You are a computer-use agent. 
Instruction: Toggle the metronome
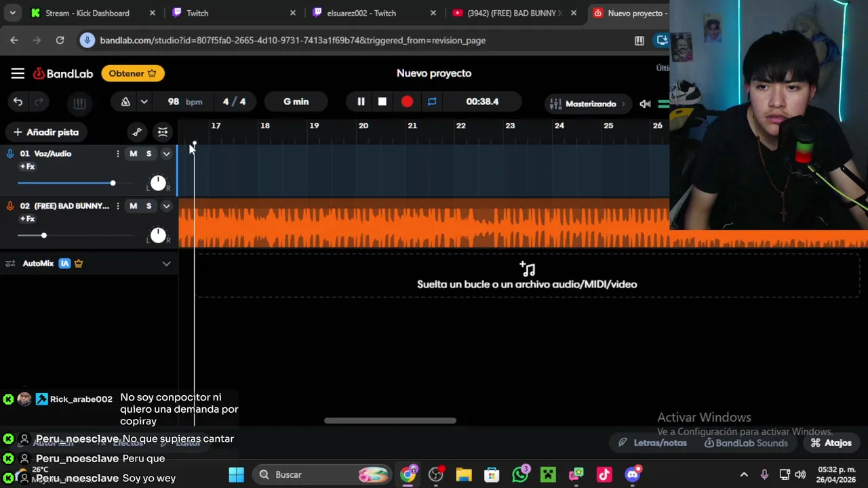click(x=125, y=102)
